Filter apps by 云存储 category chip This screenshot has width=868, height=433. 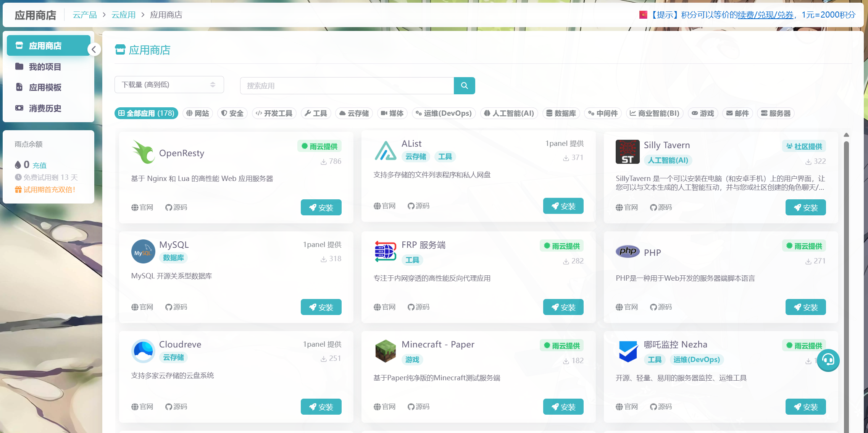[x=354, y=113]
